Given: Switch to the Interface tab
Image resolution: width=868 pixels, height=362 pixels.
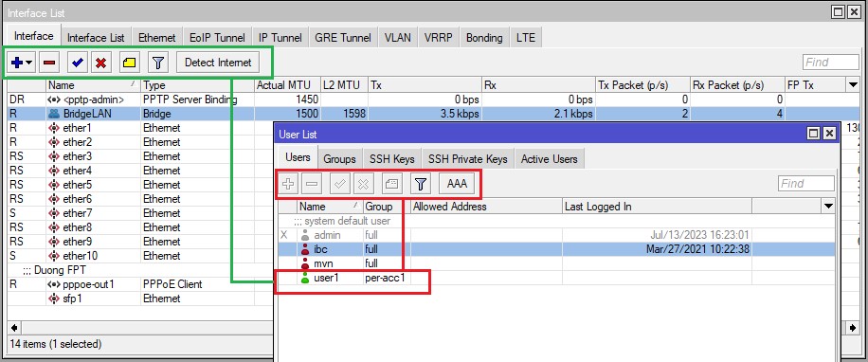Looking at the screenshot, I should (34, 36).
